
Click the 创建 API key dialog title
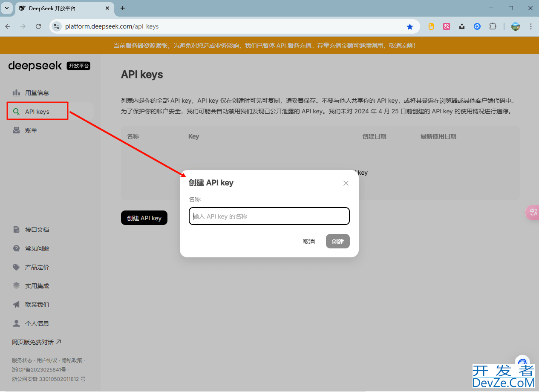[211, 183]
